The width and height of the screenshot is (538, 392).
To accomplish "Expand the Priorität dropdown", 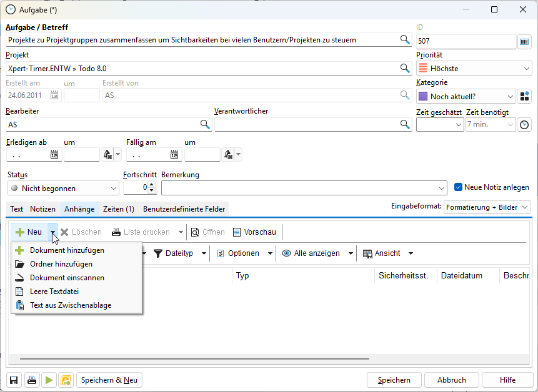I will click(x=526, y=69).
